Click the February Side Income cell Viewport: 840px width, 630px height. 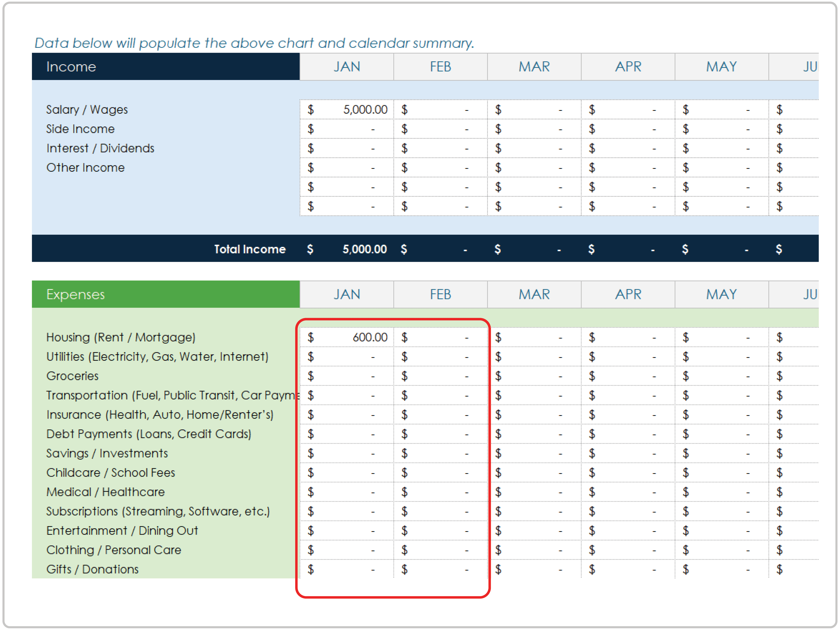440,129
